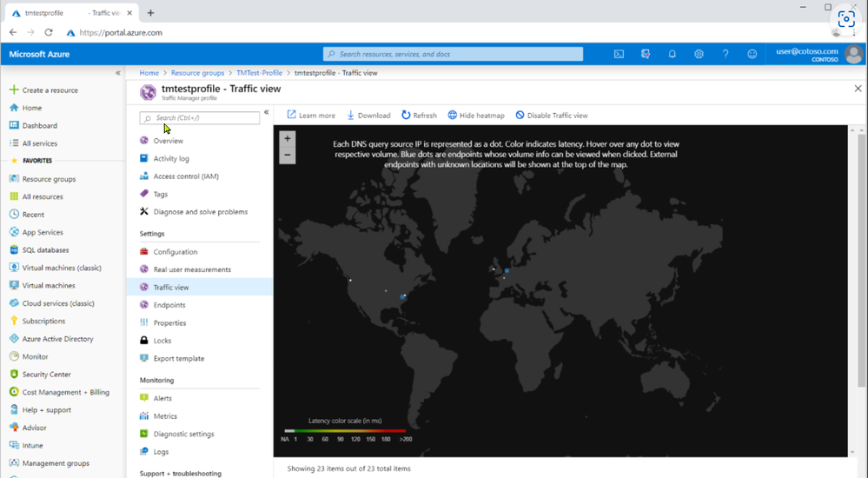Open Virtual machines (classic)
The image size is (868, 478).
pos(56,268)
